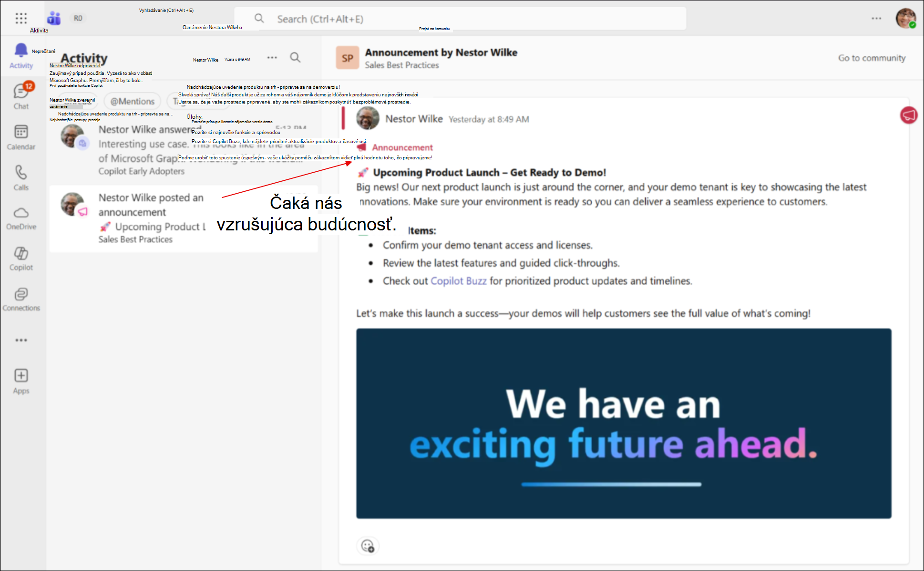Open the app launcher waffle icon
The width and height of the screenshot is (924, 571).
[x=21, y=18]
